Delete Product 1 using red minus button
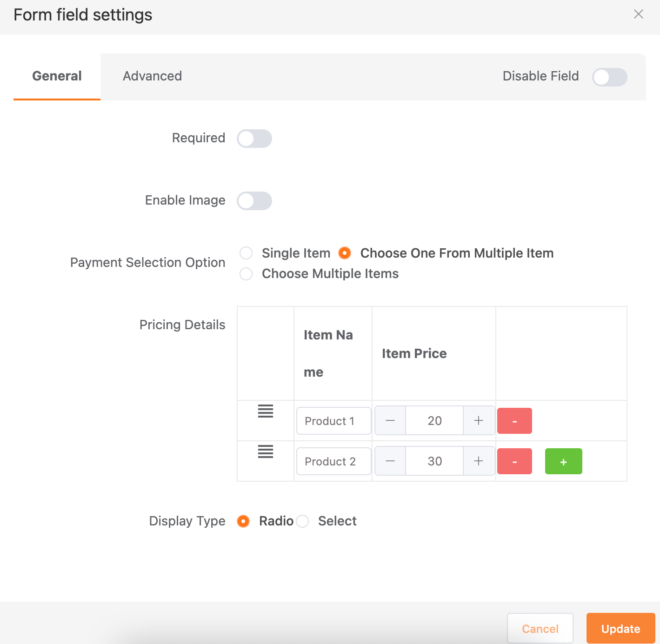 [514, 420]
